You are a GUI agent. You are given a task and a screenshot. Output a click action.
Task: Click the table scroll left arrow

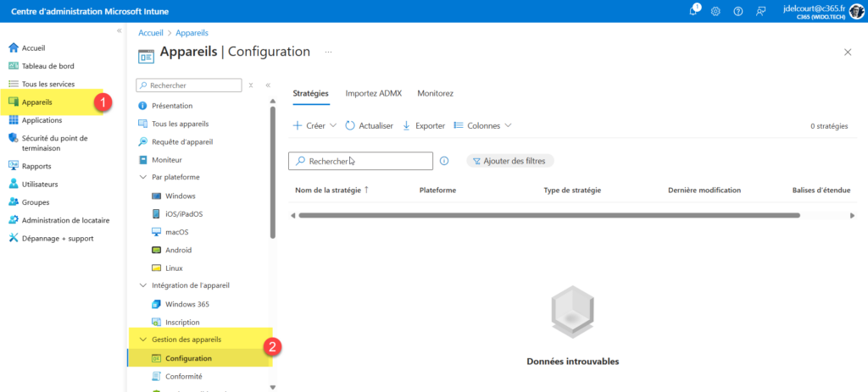292,215
